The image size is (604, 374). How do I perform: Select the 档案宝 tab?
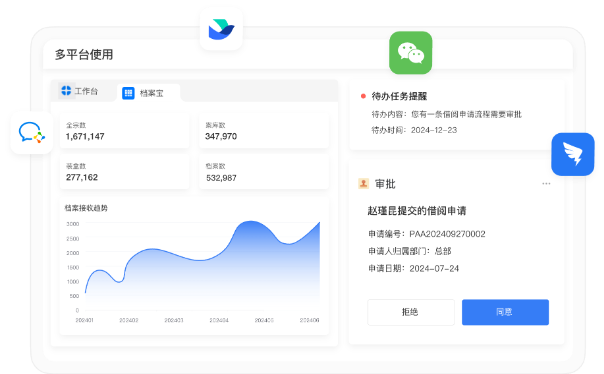148,93
